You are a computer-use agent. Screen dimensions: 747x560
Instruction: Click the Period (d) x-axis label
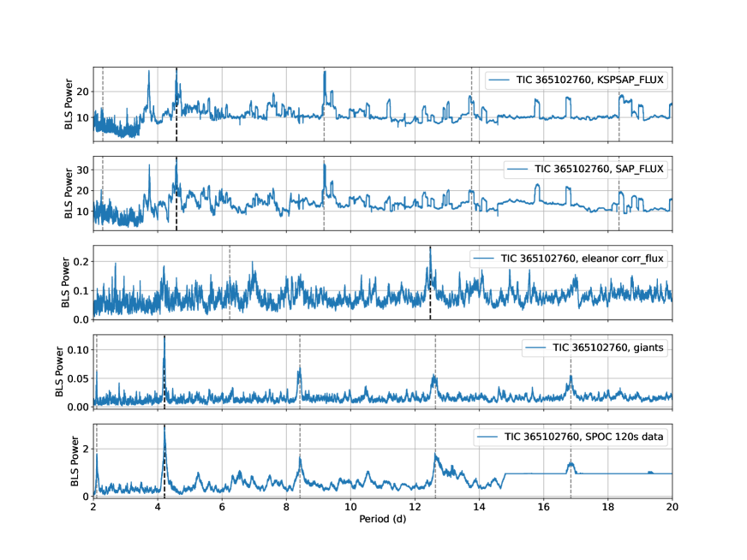coord(383,519)
